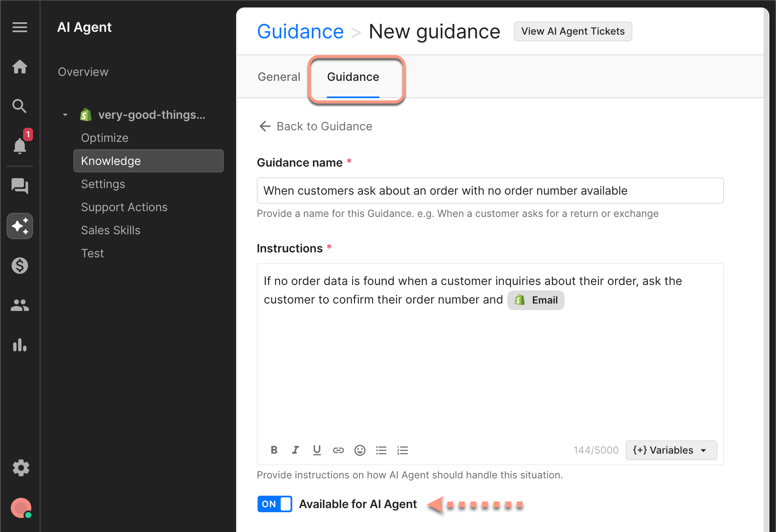Screen dimensions: 776x532
Task: Click the user avatar icon
Action: (21, 508)
